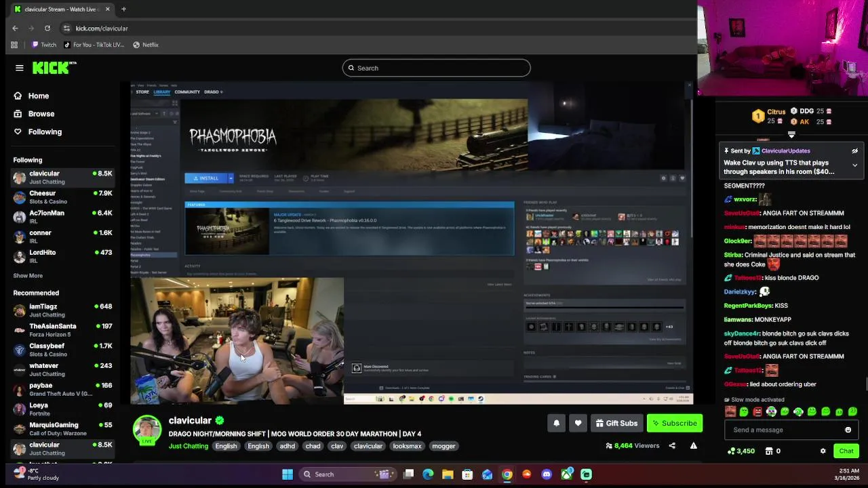Reload the page
This screenshot has width=868, height=488.
tap(47, 28)
